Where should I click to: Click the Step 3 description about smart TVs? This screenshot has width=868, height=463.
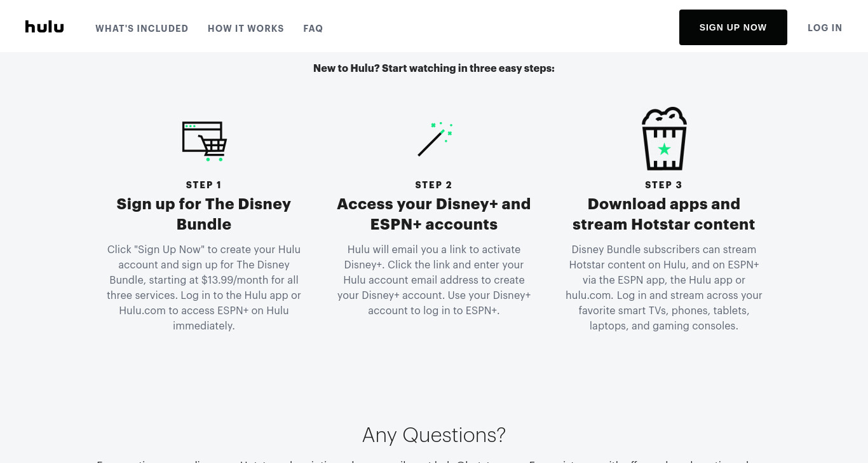click(x=664, y=287)
